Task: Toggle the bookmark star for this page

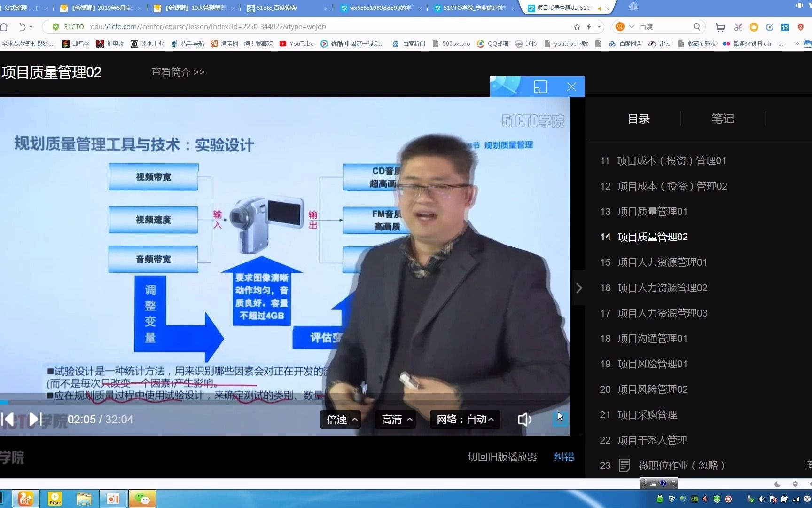Action: [577, 27]
